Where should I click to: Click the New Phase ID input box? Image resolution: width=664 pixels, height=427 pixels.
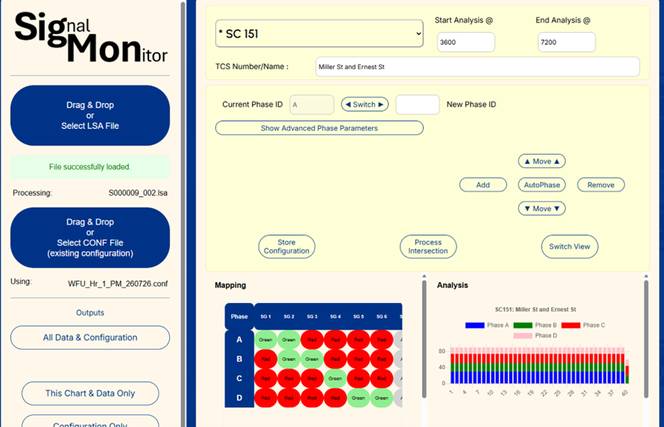click(417, 105)
